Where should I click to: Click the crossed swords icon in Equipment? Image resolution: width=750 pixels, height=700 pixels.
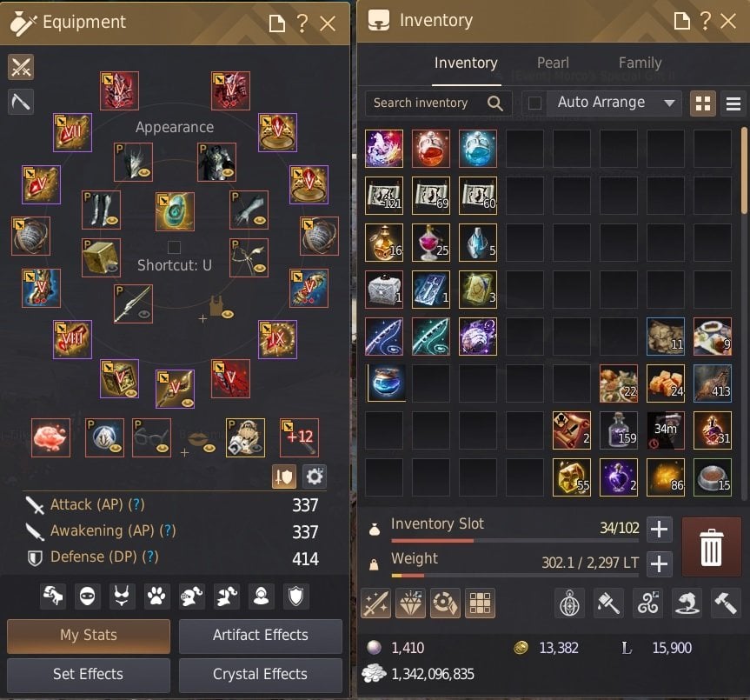(x=21, y=67)
